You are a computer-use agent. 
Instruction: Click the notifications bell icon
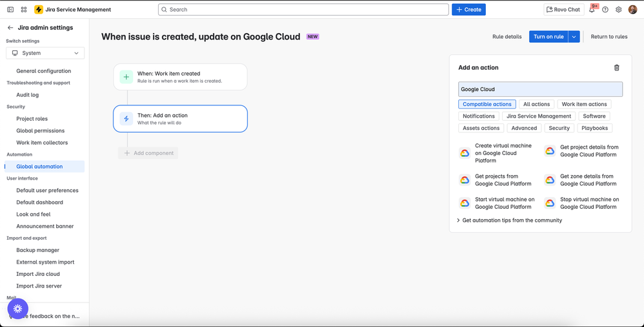(592, 10)
